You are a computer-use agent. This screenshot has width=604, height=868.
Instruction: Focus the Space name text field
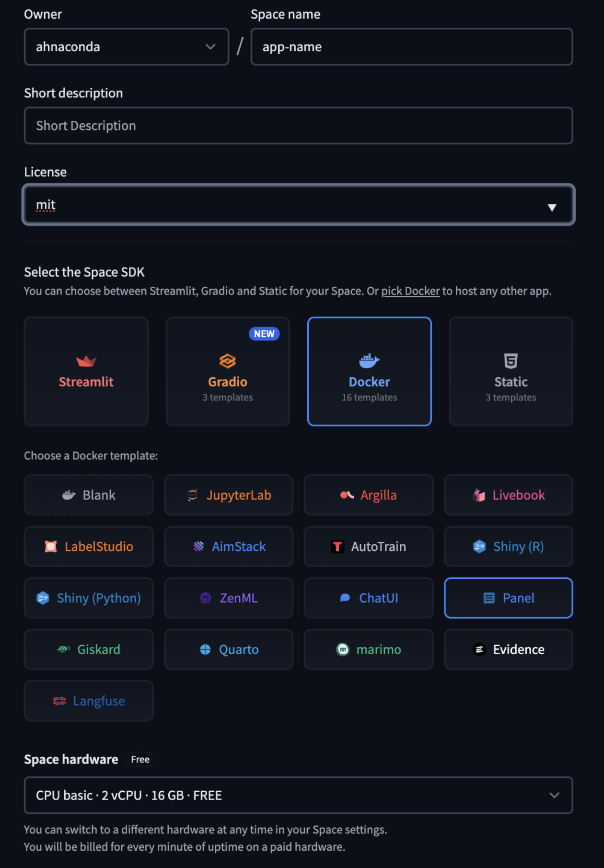point(411,47)
